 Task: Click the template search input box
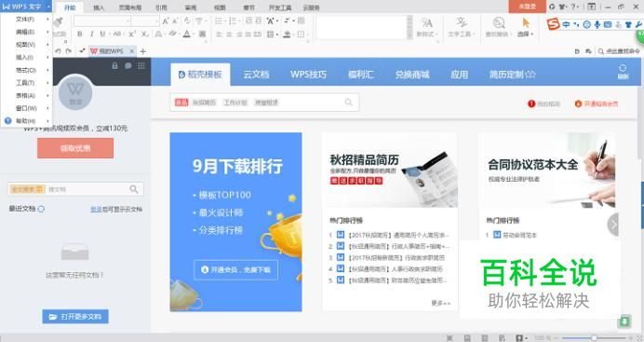click(264, 103)
